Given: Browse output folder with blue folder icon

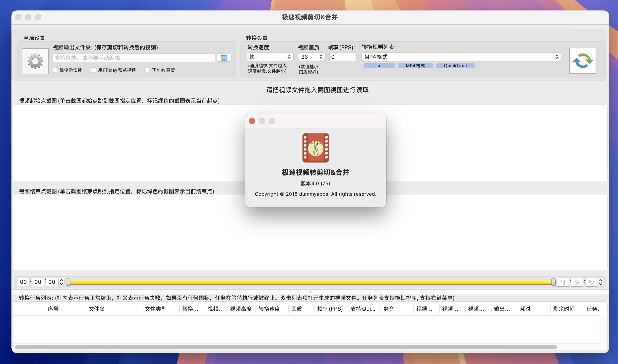Looking at the screenshot, I should coord(224,58).
